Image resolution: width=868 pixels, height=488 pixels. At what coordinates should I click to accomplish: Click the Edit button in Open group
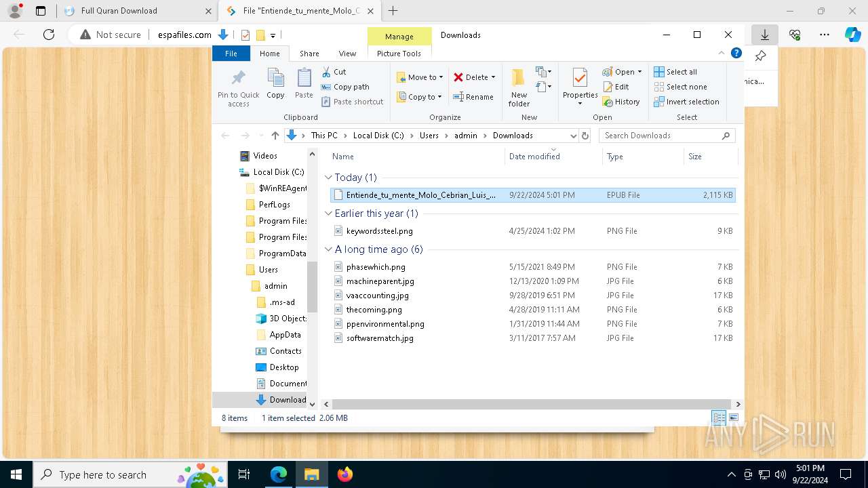pyautogui.click(x=616, y=87)
